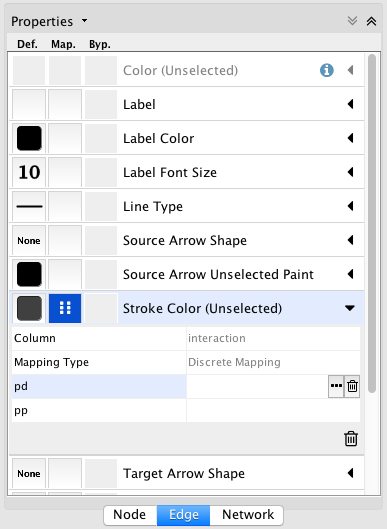This screenshot has width=387, height=529.
Task: Click the discrete mapping icon for Stroke Color
Action: click(65, 308)
